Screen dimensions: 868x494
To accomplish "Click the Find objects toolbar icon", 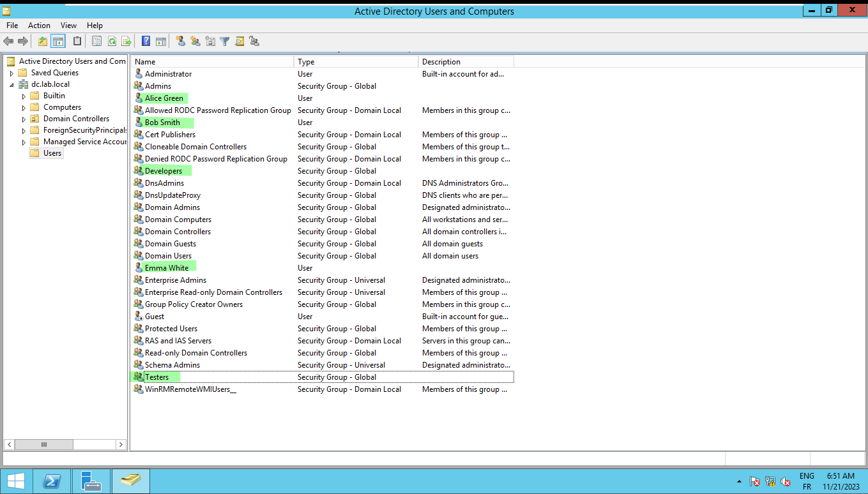I will tap(240, 41).
